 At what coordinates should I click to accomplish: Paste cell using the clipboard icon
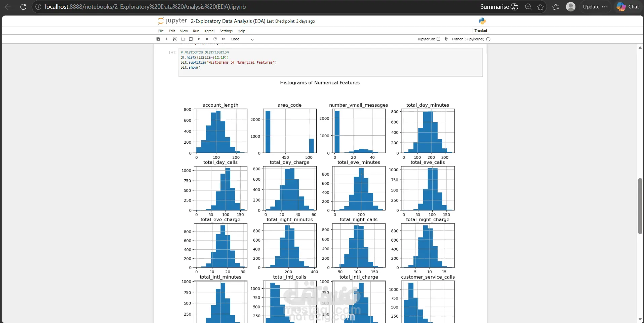[191, 39]
